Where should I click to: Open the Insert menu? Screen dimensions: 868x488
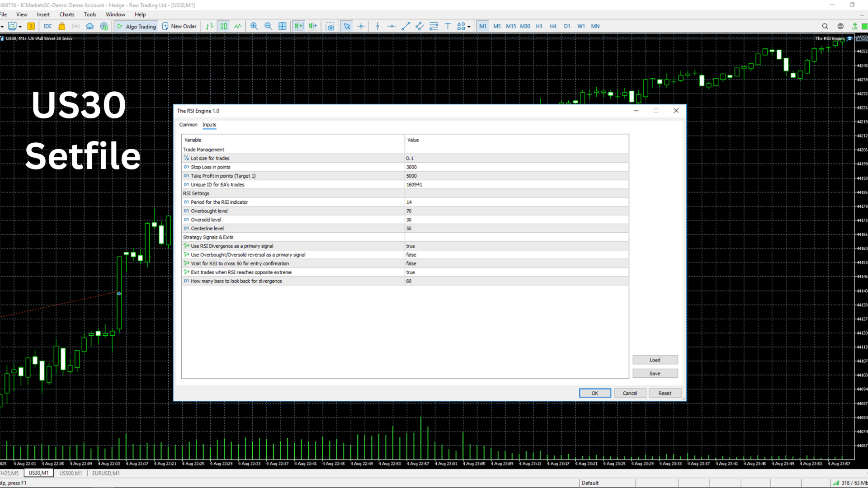43,14
